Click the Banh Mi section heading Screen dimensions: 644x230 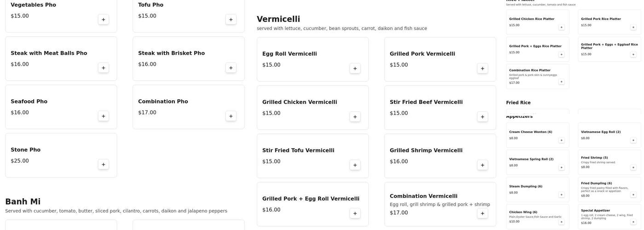click(23, 201)
